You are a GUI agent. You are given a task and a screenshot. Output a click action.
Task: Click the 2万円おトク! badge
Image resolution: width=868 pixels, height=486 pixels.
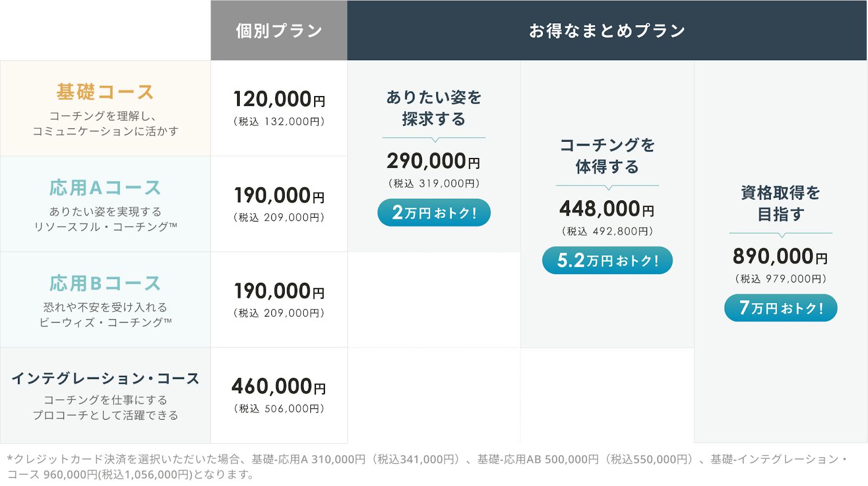[434, 212]
